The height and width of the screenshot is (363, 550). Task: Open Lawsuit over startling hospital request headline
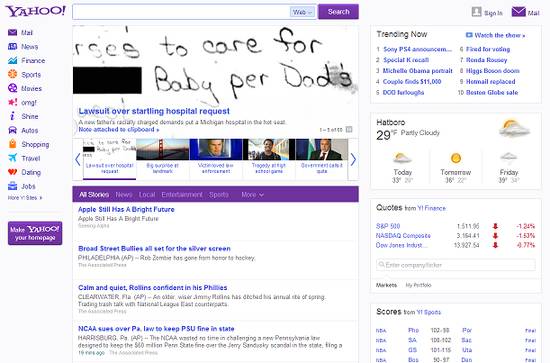(x=154, y=111)
